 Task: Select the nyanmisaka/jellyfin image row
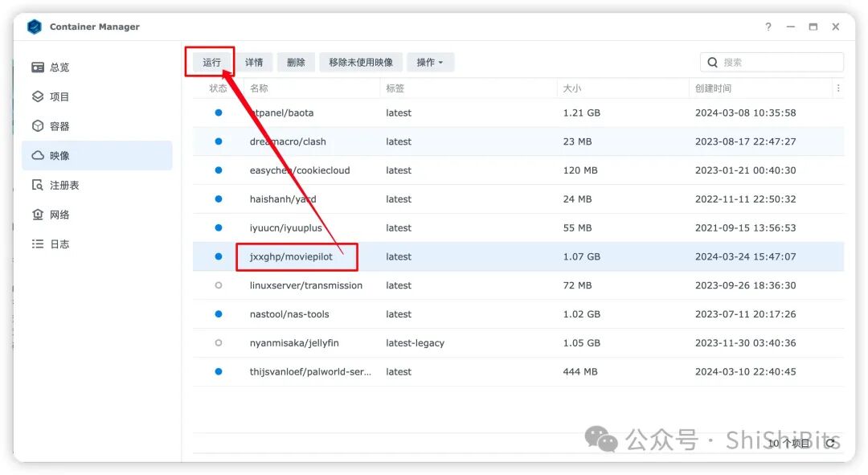click(518, 342)
